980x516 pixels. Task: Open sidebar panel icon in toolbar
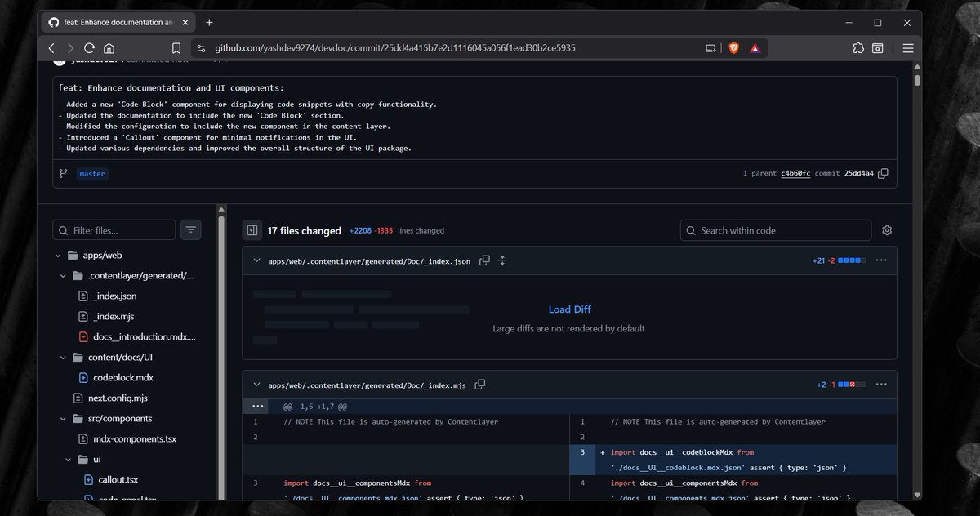(878, 48)
